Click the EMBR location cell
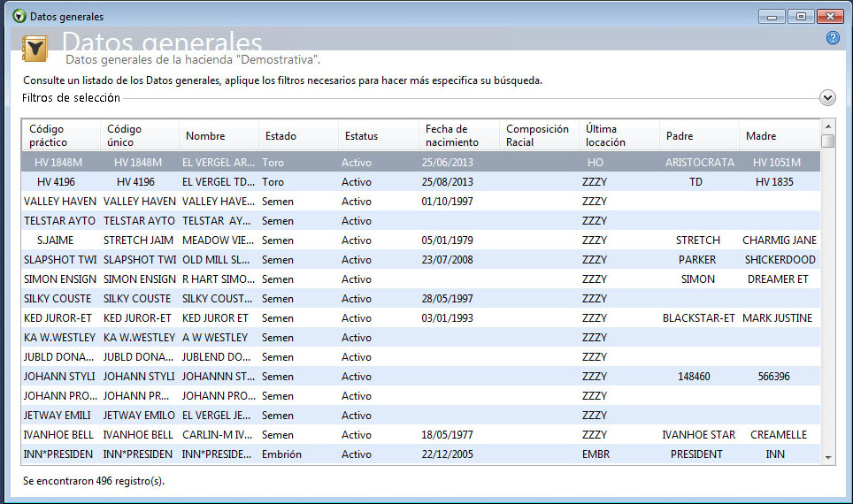The image size is (853, 504). pos(596,454)
